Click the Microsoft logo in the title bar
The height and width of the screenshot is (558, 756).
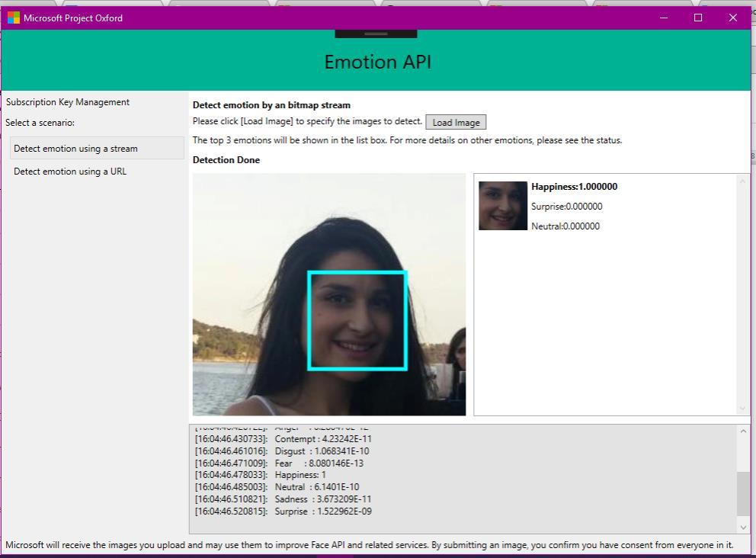pos(14,18)
